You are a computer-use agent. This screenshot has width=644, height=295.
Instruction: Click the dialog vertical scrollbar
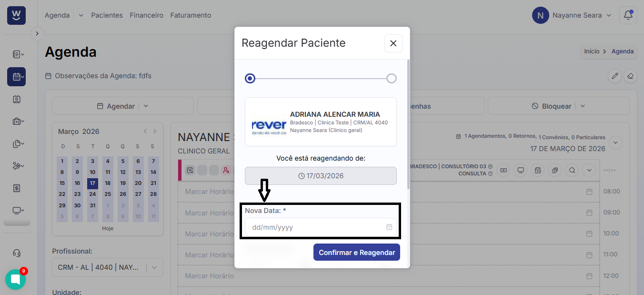[x=408, y=124]
